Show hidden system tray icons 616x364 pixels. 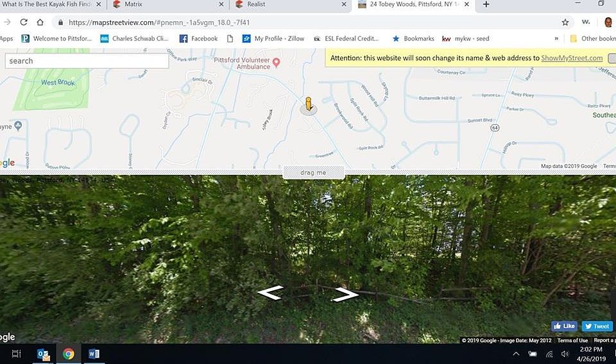click(x=516, y=354)
